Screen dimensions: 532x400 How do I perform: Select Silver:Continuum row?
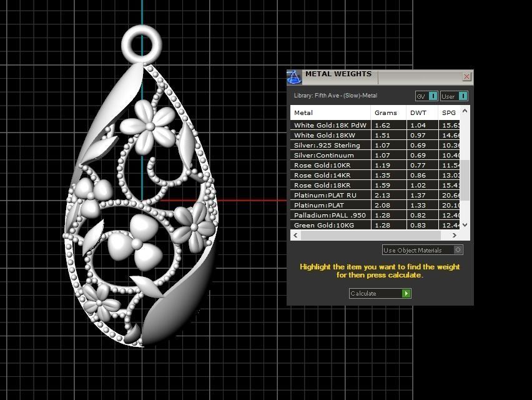[x=375, y=155]
